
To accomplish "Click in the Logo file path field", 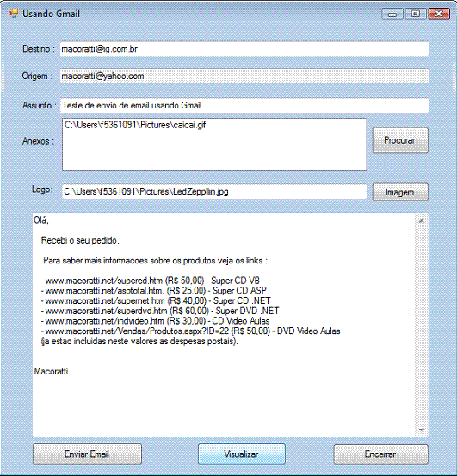I will coord(214,192).
